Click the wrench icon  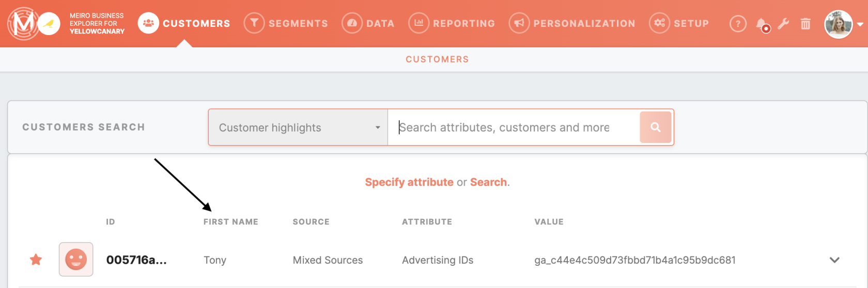click(x=783, y=24)
